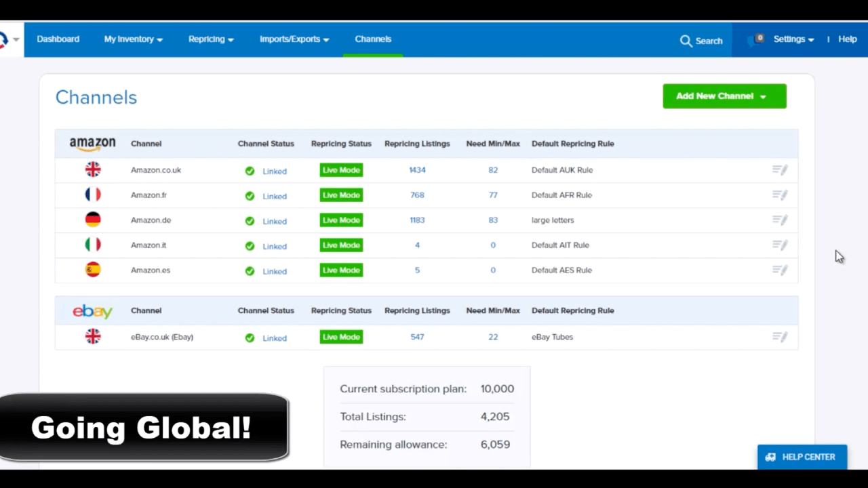Click the 82 Need Min/Max value
868x488 pixels.
point(493,170)
